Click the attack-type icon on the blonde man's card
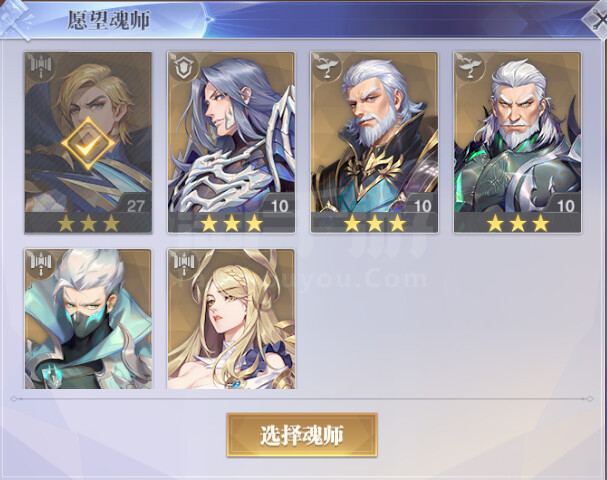607x480 pixels. (x=41, y=67)
